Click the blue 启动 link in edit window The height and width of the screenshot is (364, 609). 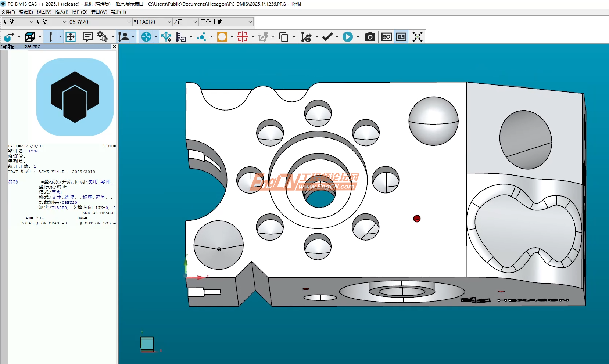pos(13,182)
